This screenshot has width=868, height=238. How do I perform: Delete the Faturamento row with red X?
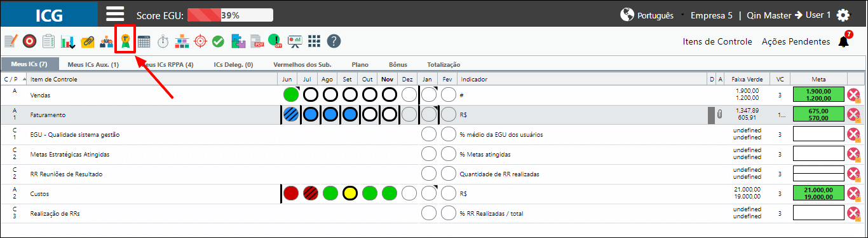[854, 115]
